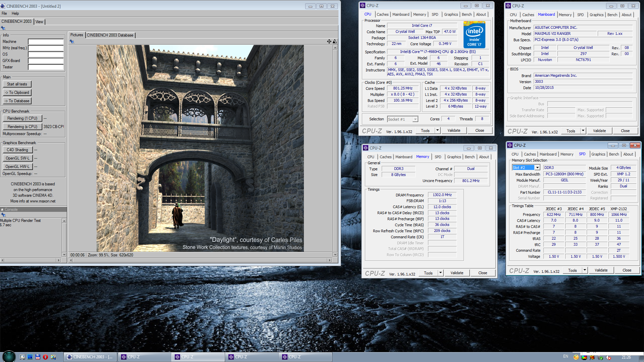Screen dimensions: 644x362
Task: Switch to the CINEBENCH 2003 Database tab
Action: click(x=110, y=35)
